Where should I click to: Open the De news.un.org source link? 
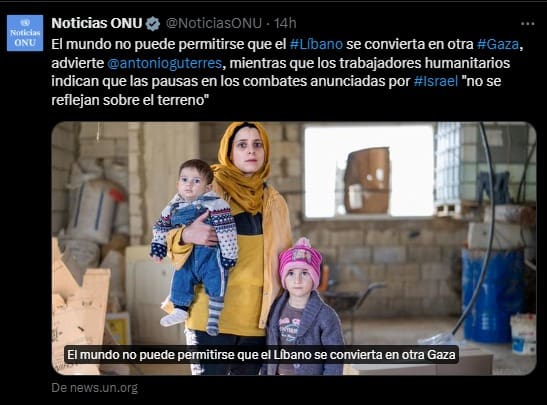click(95, 388)
